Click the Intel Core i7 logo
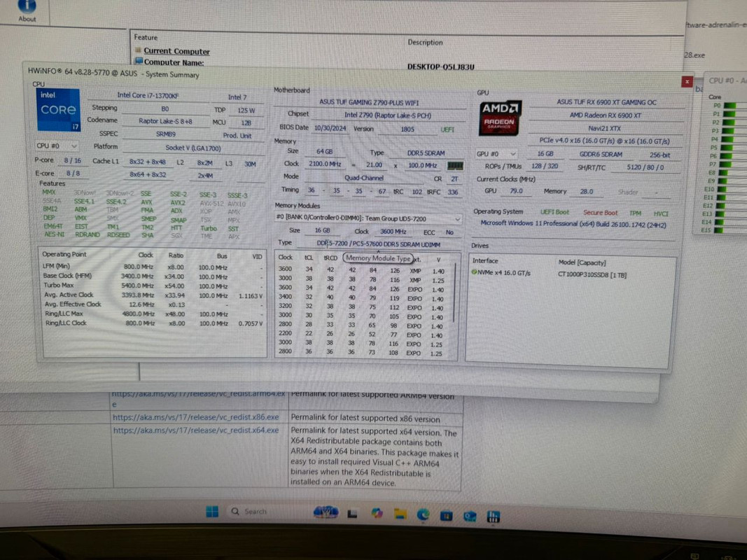Screen dimensions: 747x560 58,109
